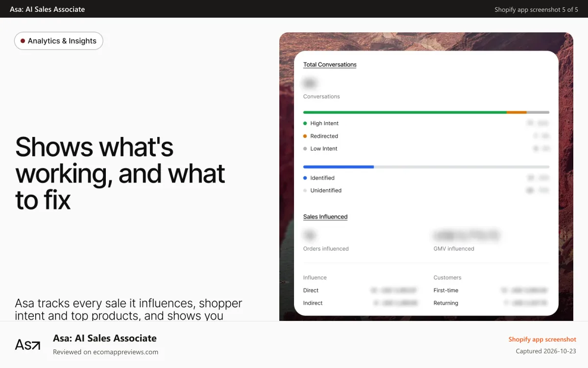Click the blurred total conversations number
This screenshot has width=588, height=368.
[x=310, y=83]
